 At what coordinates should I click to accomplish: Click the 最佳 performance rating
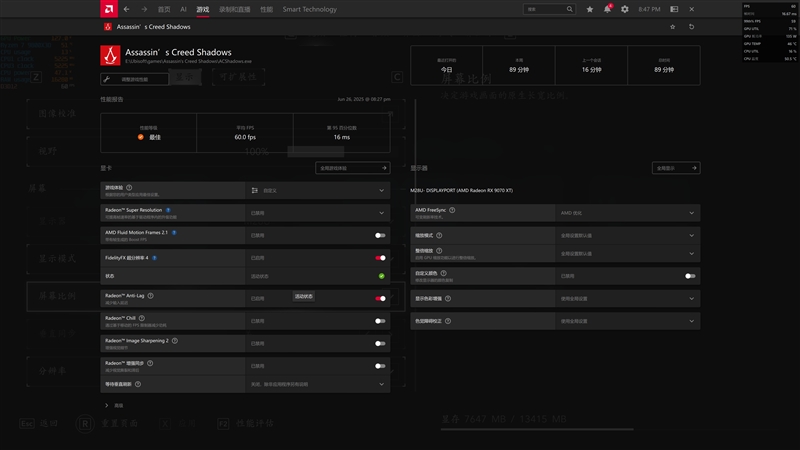155,137
